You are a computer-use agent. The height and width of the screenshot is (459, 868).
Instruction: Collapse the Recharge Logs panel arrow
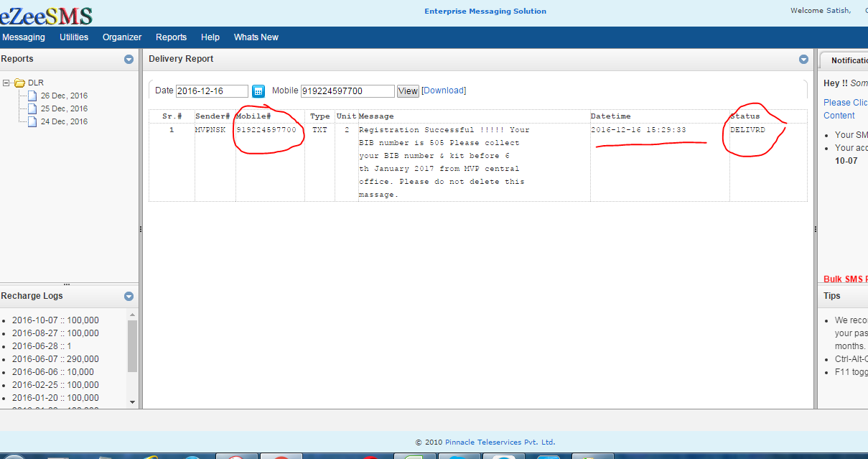click(x=129, y=297)
